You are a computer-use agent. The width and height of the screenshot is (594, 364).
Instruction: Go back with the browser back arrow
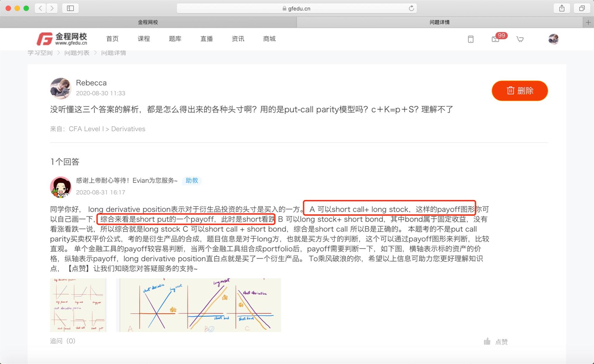point(40,8)
